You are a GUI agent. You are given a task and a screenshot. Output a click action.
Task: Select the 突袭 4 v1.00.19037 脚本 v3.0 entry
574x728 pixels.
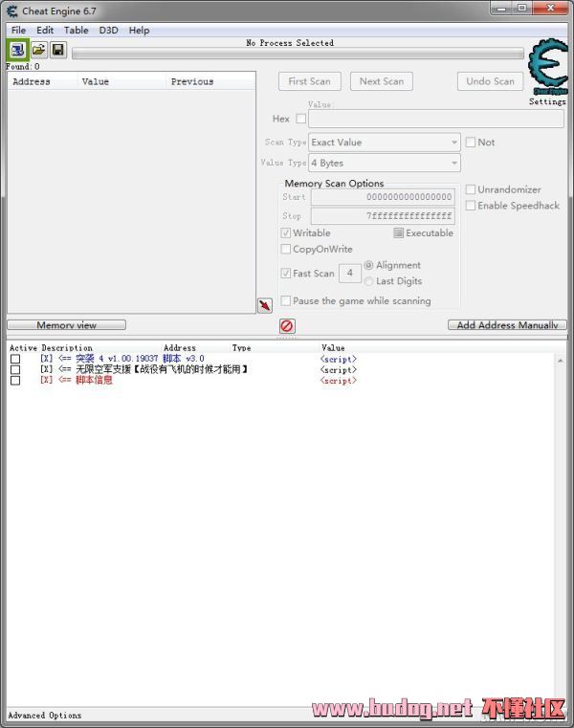point(140,359)
